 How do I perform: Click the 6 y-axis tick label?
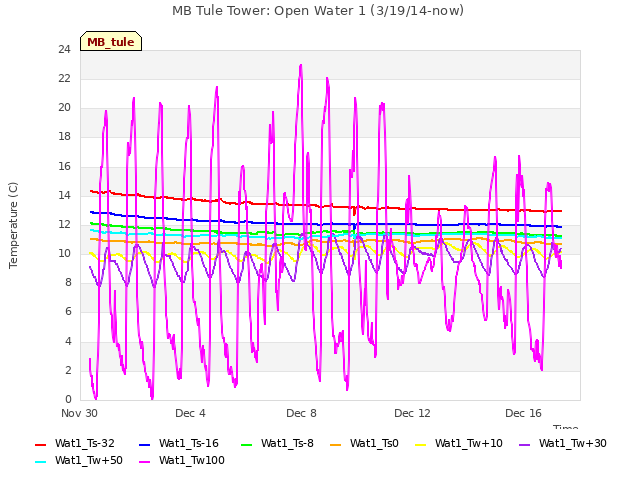click(68, 312)
